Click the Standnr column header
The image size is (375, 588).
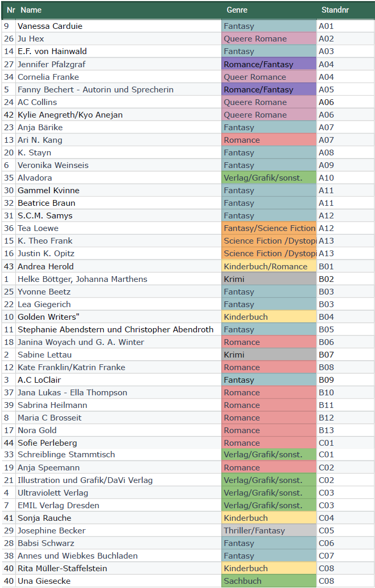335,10
